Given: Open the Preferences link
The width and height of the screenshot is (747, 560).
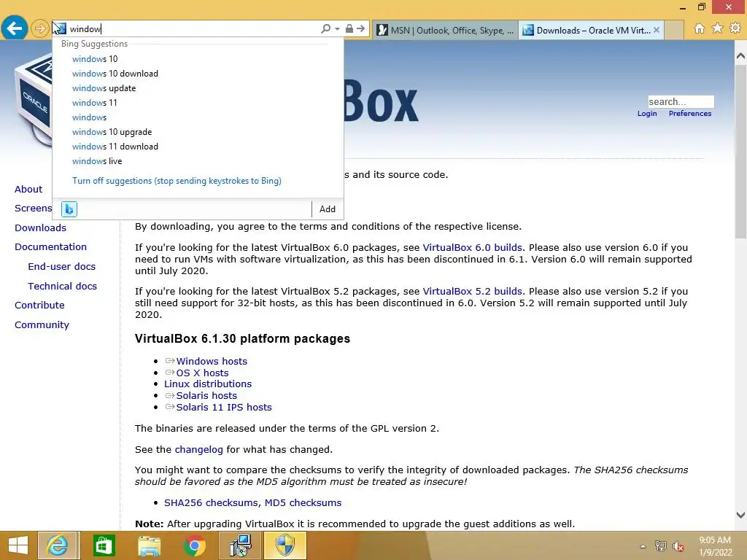Looking at the screenshot, I should tap(690, 113).
